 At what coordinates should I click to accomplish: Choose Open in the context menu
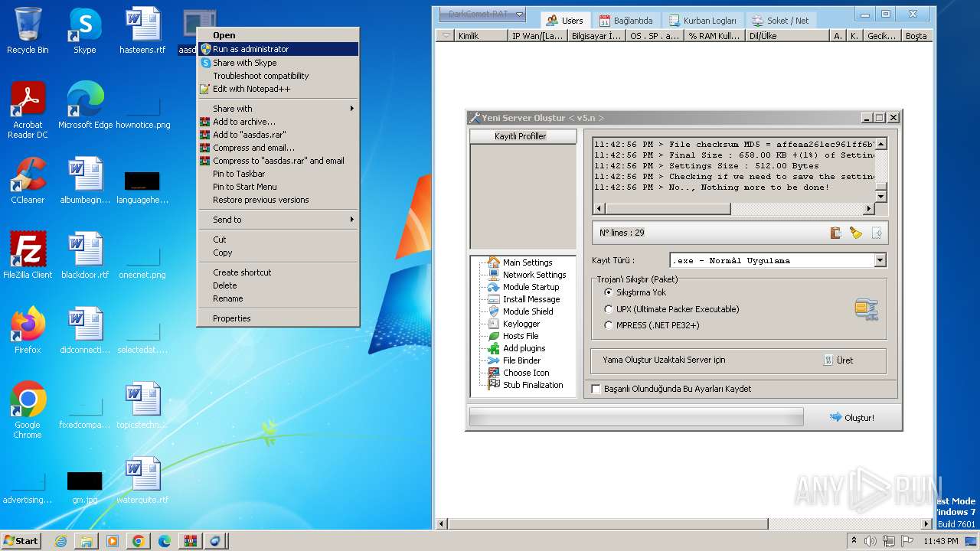click(279, 35)
